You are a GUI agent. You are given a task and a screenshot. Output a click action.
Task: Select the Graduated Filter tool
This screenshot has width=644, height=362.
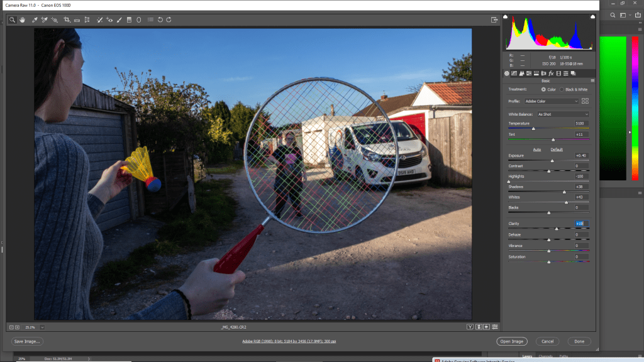[129, 20]
